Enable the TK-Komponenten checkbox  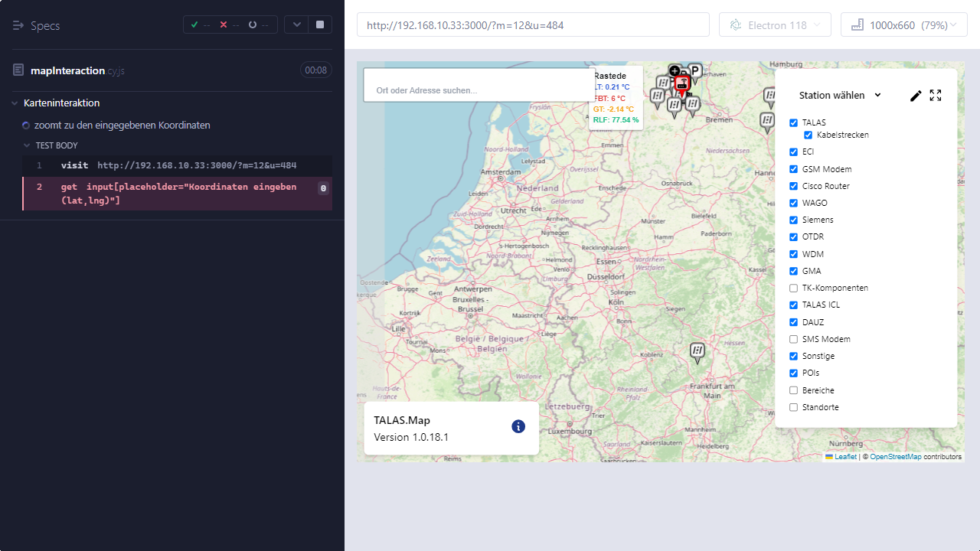[793, 288]
